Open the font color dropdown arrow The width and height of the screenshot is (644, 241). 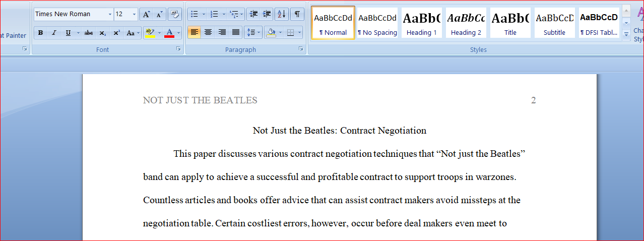[178, 33]
